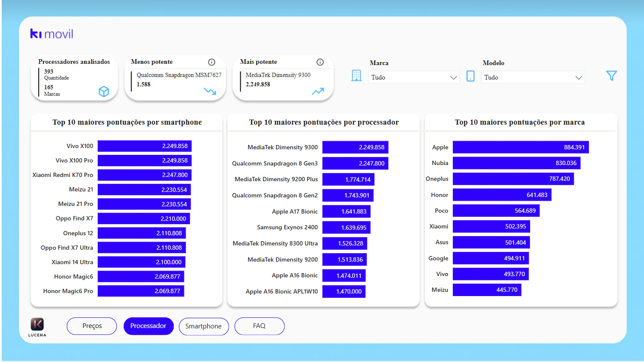The height and width of the screenshot is (362, 644).
Task: Switch to the Smartphone page
Action: [x=203, y=326]
